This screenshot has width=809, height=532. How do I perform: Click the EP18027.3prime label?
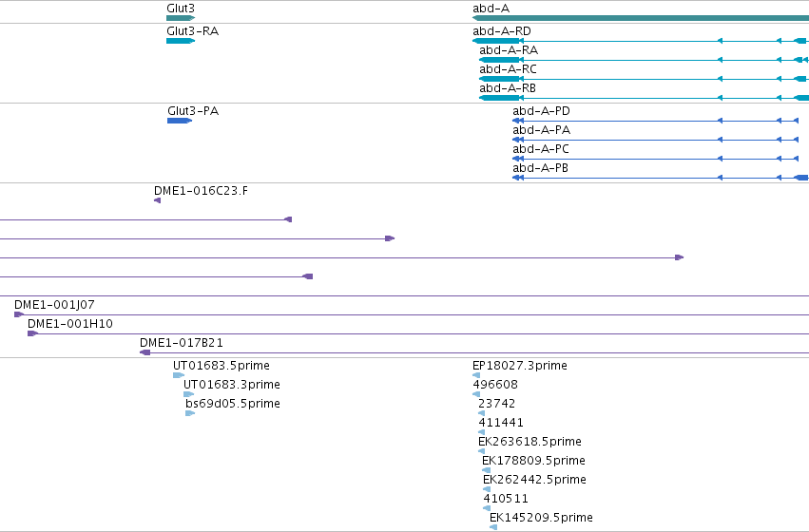coord(520,366)
